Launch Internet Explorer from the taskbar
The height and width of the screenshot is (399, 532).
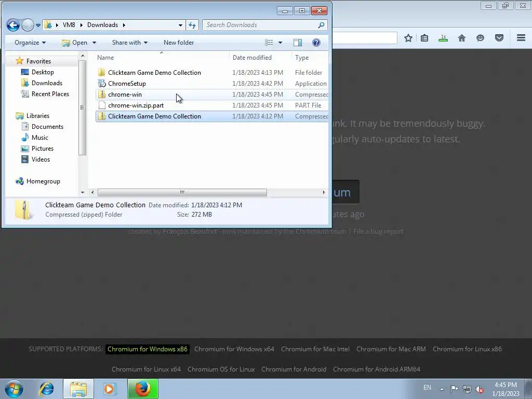[x=46, y=389]
